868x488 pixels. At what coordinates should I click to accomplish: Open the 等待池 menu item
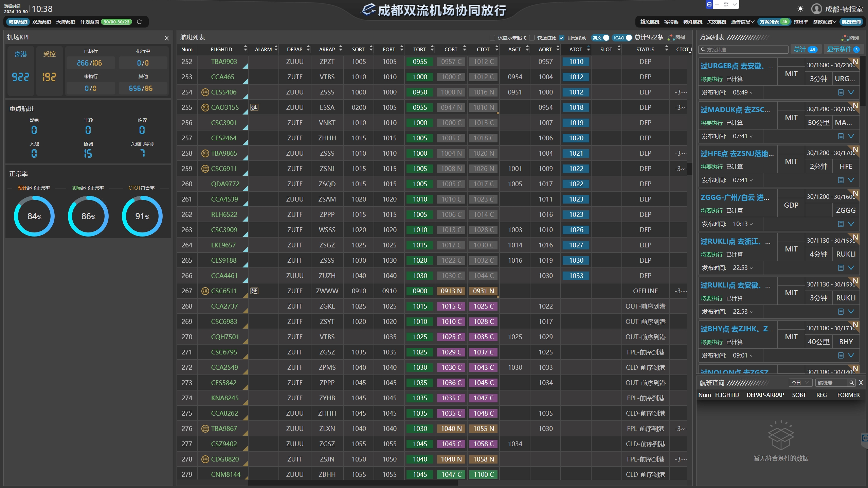tap(671, 22)
